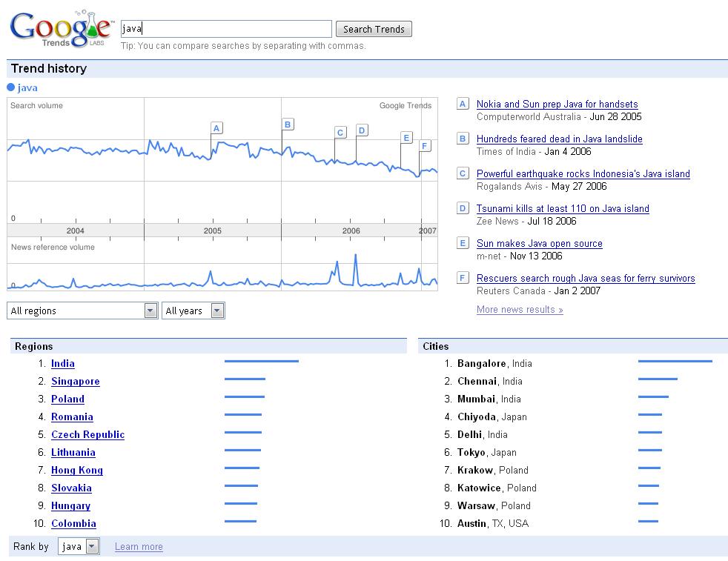The height and width of the screenshot is (561, 728).
Task: Open the Slovakia region link
Action: (71, 488)
